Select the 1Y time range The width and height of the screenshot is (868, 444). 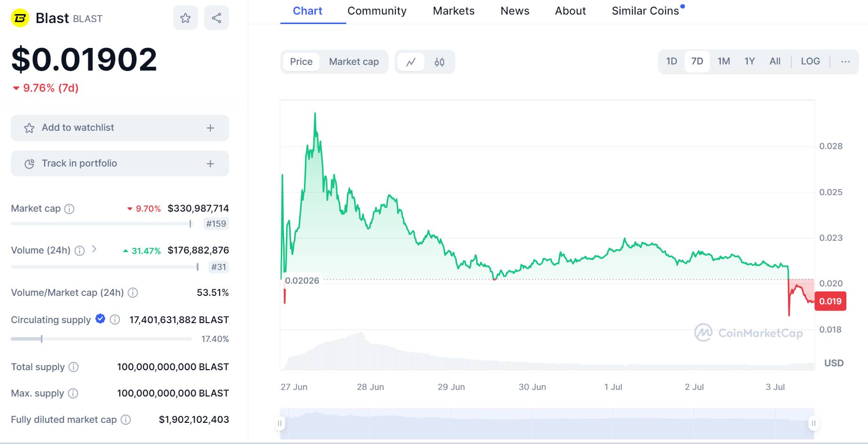click(749, 61)
